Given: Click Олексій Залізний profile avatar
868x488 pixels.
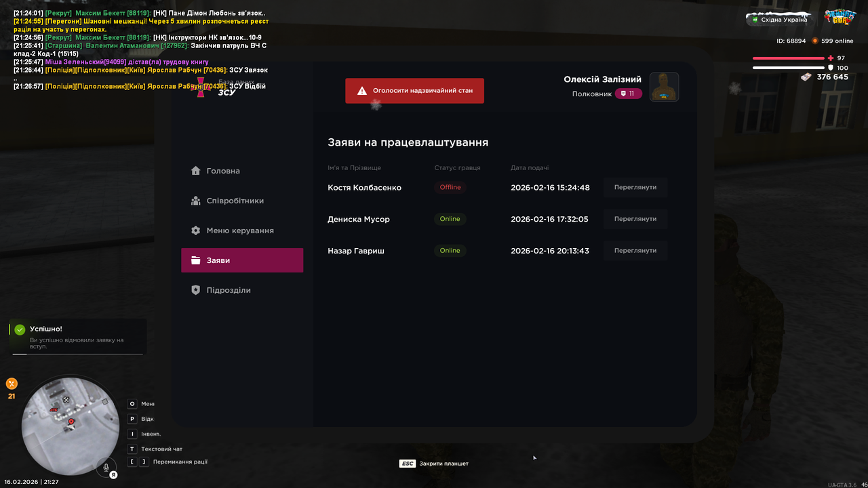Looking at the screenshot, I should (664, 87).
